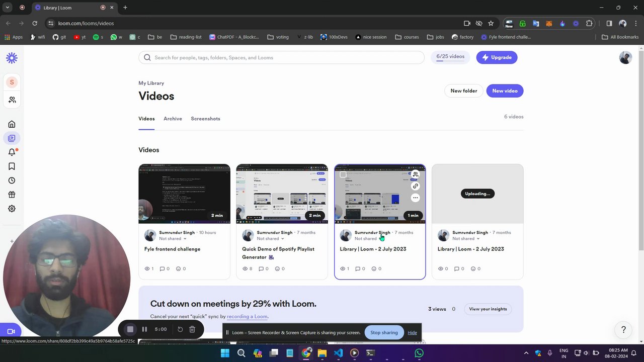Reload the page

35,23
